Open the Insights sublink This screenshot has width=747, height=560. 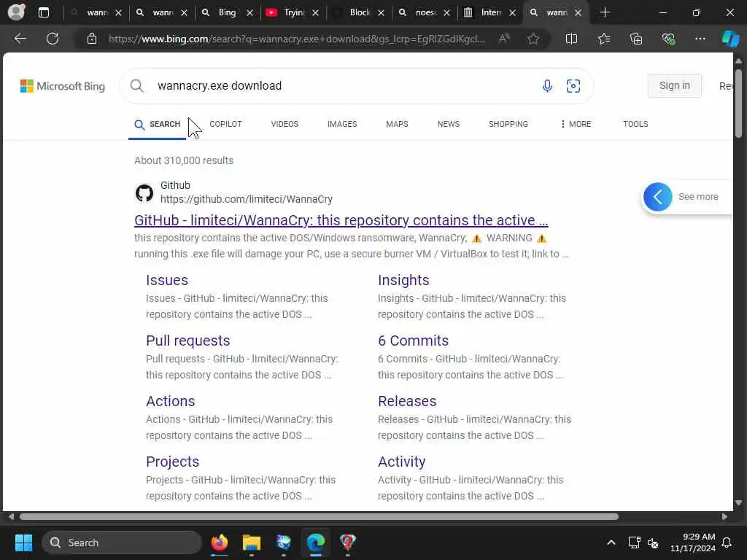point(403,280)
